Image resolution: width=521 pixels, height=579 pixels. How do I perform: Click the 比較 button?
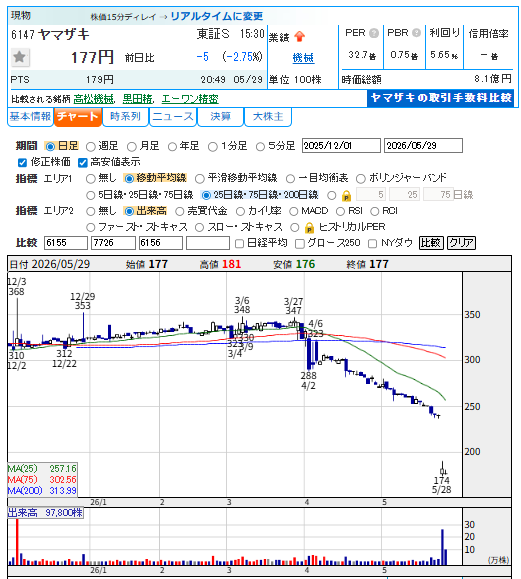(431, 243)
